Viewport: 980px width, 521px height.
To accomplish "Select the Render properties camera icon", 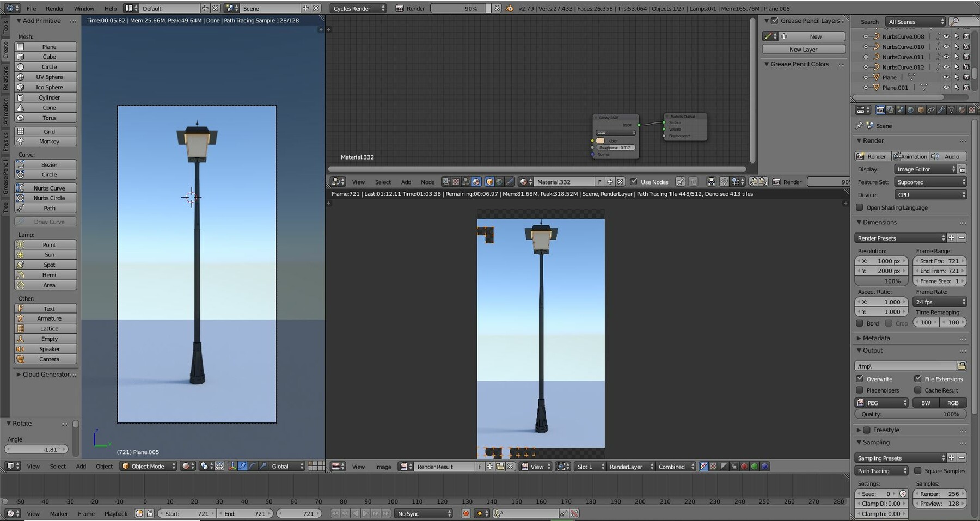I will [880, 109].
